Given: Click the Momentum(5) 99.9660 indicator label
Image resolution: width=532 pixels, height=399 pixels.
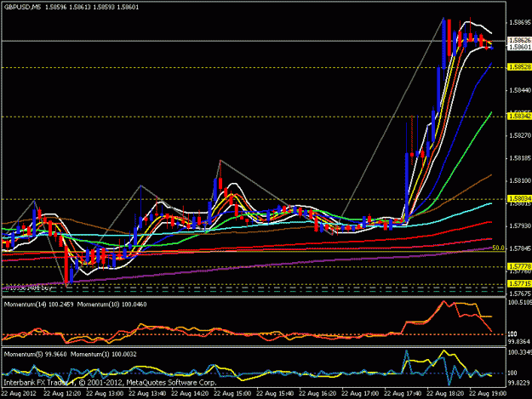Looking at the screenshot, I should [x=35, y=354].
